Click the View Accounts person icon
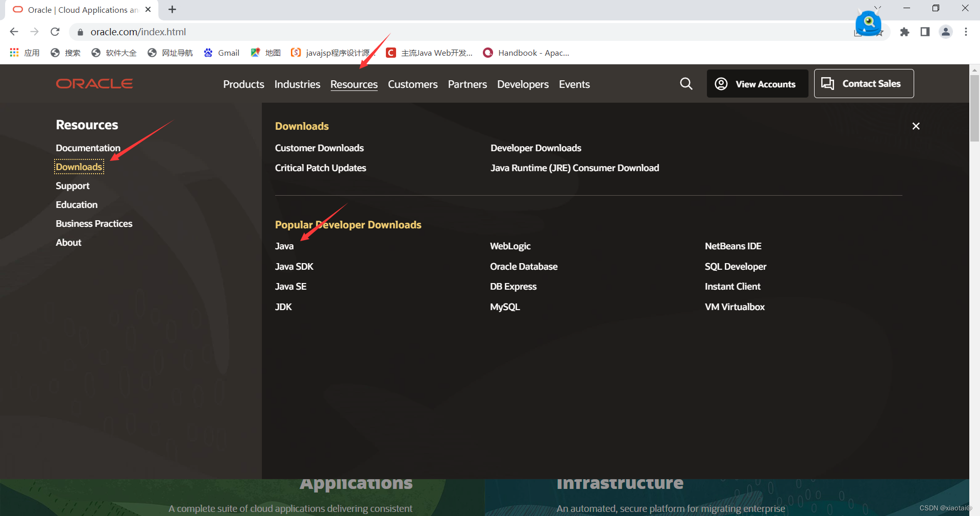The width and height of the screenshot is (980, 516). click(x=721, y=83)
